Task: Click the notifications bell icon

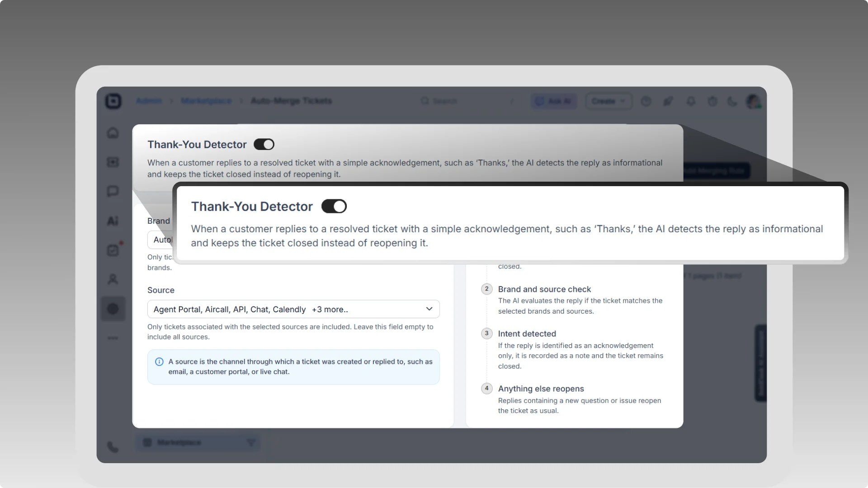Action: pos(690,101)
